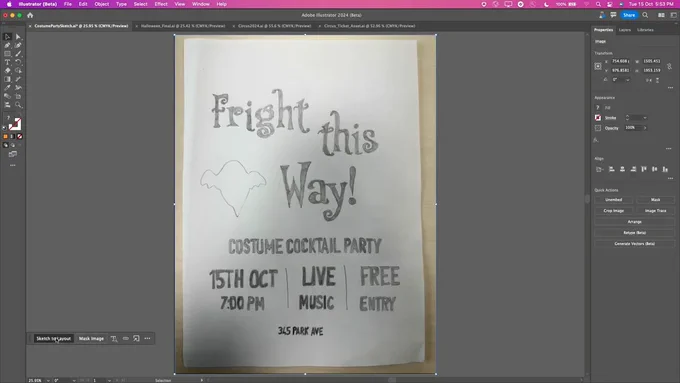Screen dimensions: 680x383
Task: Open Edit Toolbar three-dots button
Action: pyautogui.click(x=13, y=165)
